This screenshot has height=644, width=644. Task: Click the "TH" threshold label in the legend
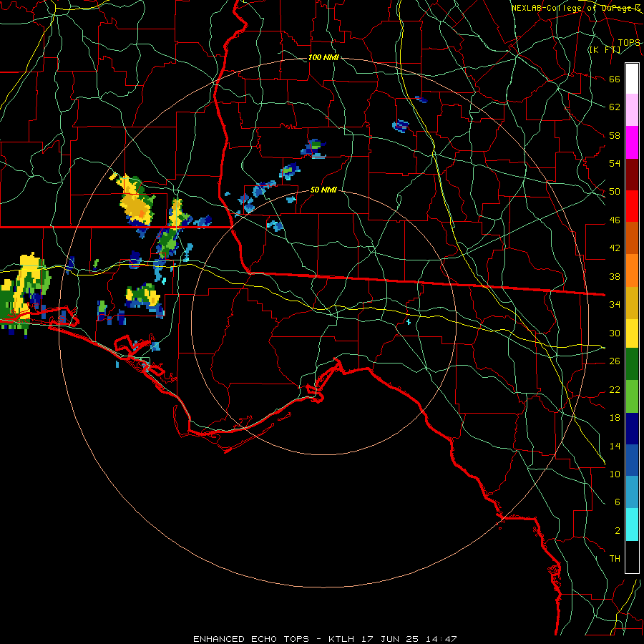click(x=615, y=559)
